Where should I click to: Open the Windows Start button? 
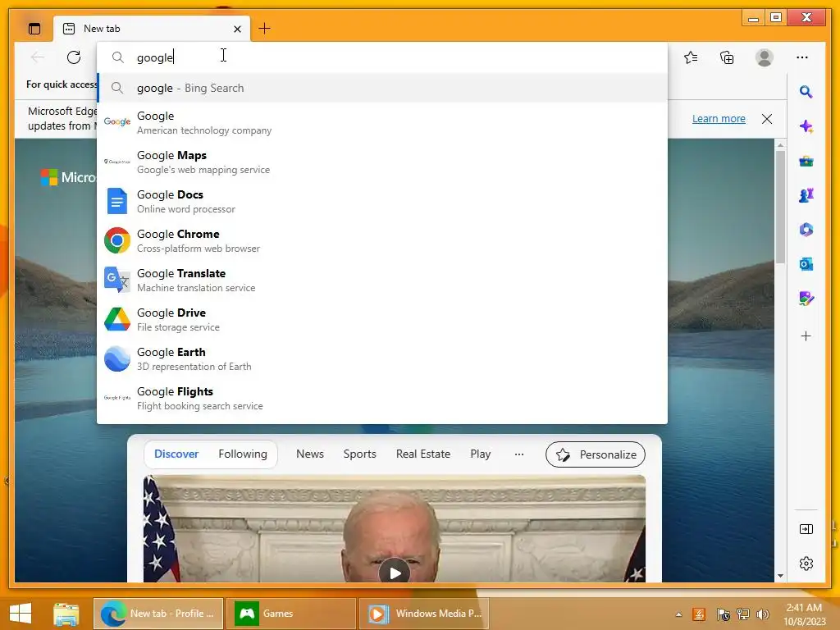tap(21, 614)
